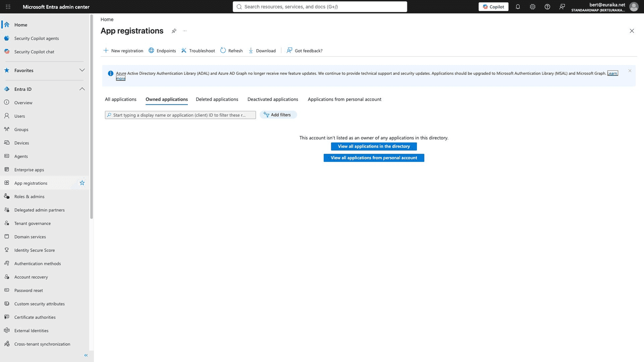Open Users in the sidebar

(45, 116)
